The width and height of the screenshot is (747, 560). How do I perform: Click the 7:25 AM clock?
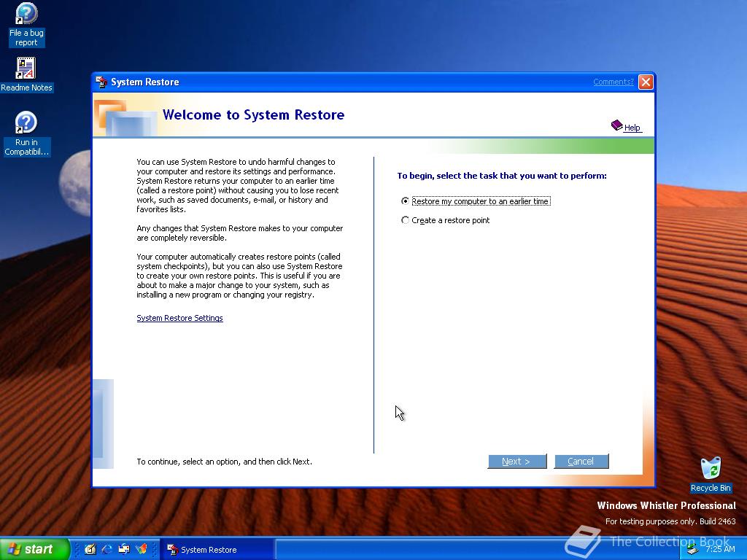point(720,549)
